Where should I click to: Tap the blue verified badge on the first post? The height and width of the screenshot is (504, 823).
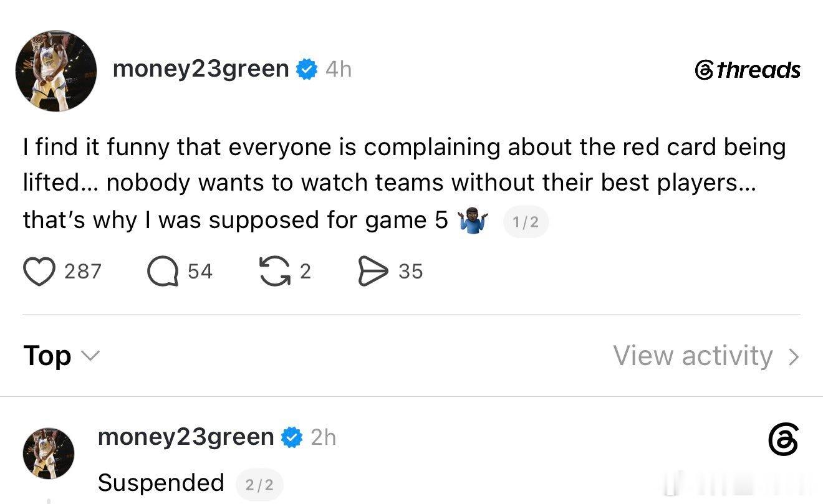pos(306,69)
